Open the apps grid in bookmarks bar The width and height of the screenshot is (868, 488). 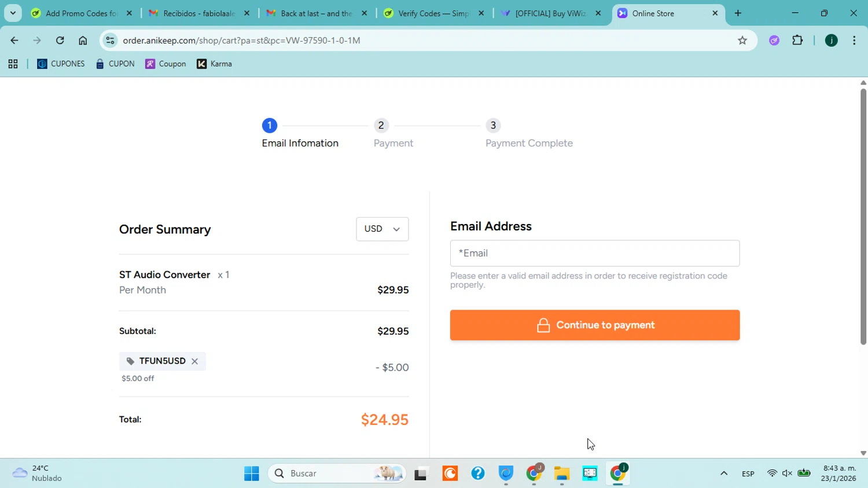pyautogui.click(x=13, y=64)
